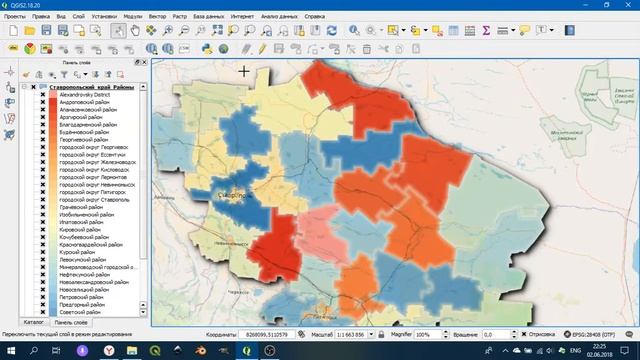Show hidden system tray icons chevron
The image size is (640, 360).
[x=505, y=351]
